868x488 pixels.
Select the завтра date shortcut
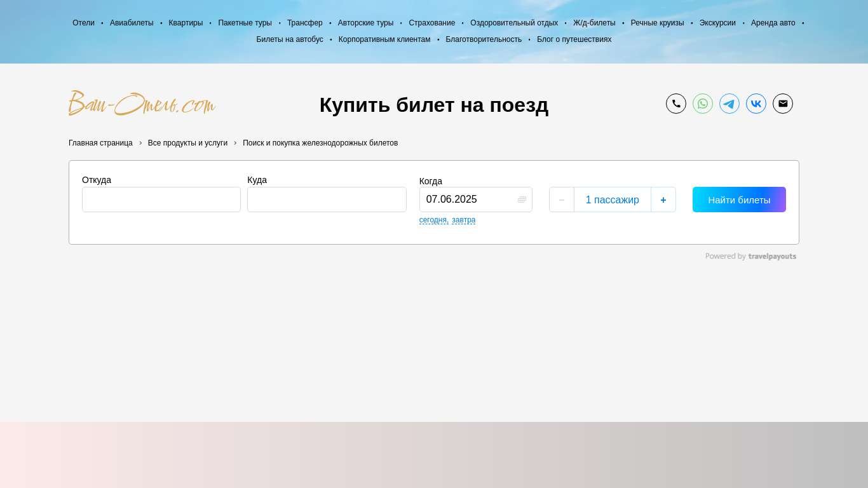pos(463,220)
